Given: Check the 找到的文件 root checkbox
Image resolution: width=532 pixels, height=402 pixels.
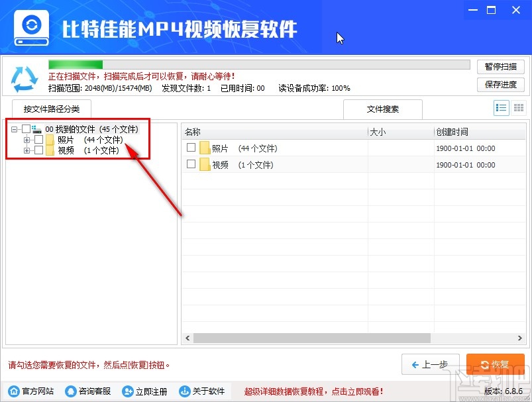Looking at the screenshot, I should tap(26, 128).
